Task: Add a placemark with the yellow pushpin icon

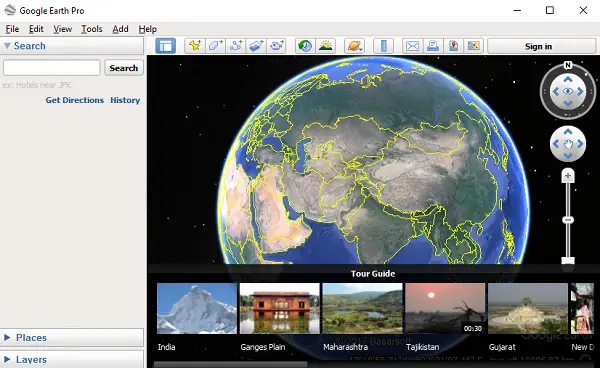Action: [x=195, y=46]
